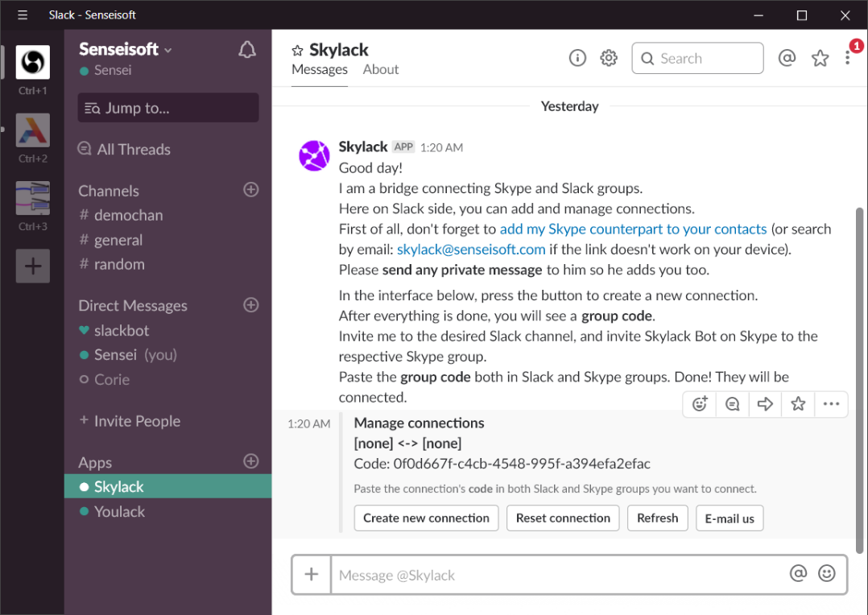The height and width of the screenshot is (615, 868).
Task: Open slackbot direct message
Action: 114,331
